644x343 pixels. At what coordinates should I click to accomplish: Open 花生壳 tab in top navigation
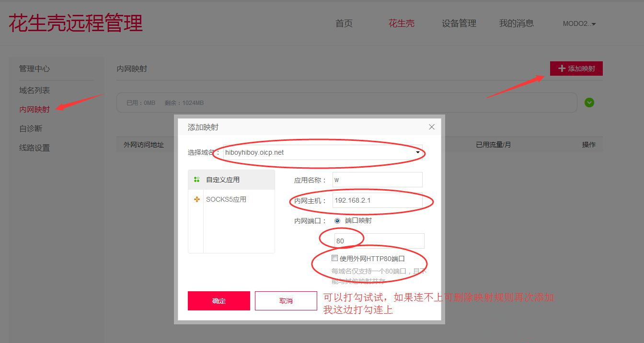tap(402, 23)
